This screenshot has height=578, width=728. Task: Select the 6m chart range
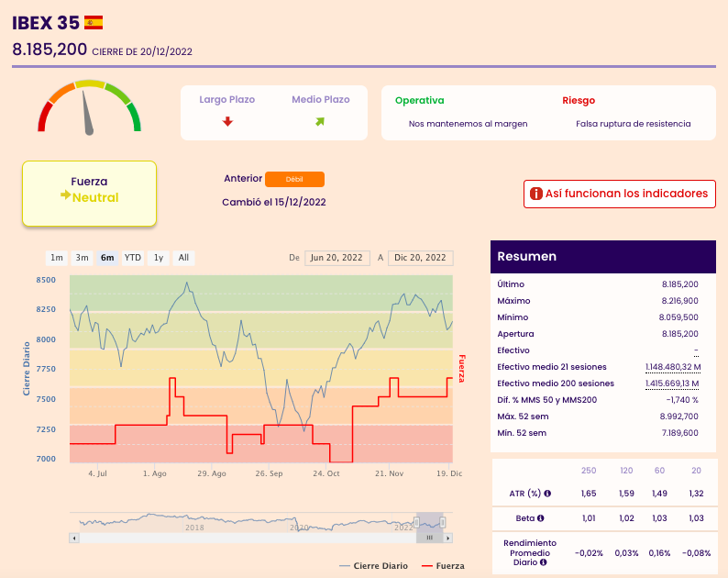pyautogui.click(x=107, y=258)
